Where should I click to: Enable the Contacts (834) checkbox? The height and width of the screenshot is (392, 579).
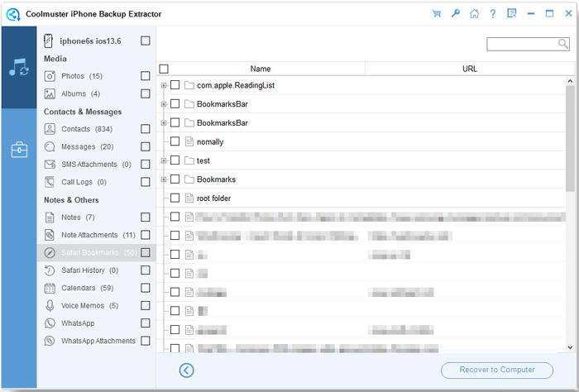[146, 129]
